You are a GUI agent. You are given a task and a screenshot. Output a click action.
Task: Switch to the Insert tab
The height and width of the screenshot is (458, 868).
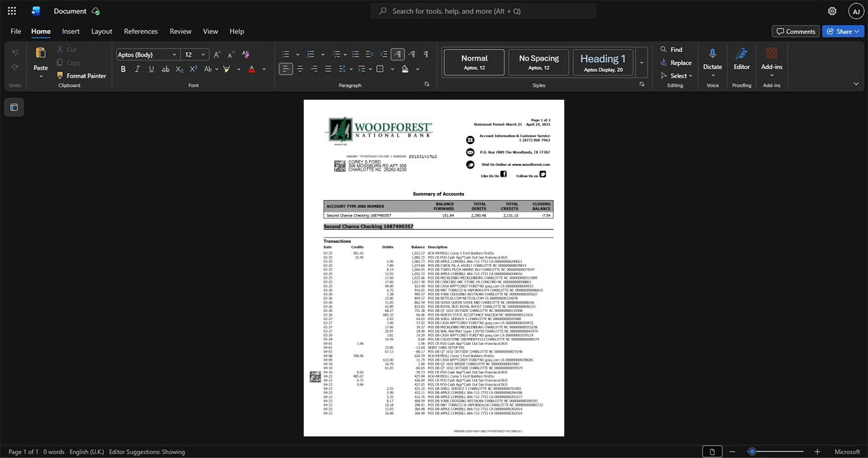tap(71, 31)
